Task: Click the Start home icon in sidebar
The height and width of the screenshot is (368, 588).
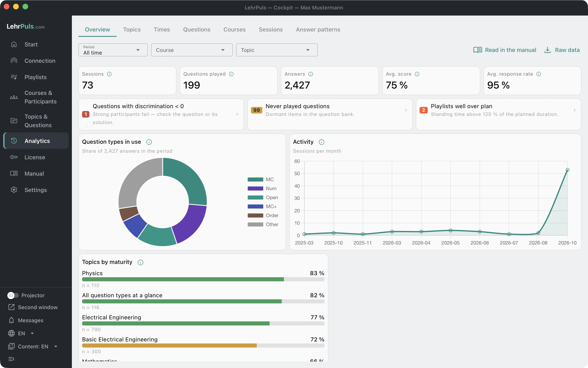Action: pyautogui.click(x=14, y=44)
